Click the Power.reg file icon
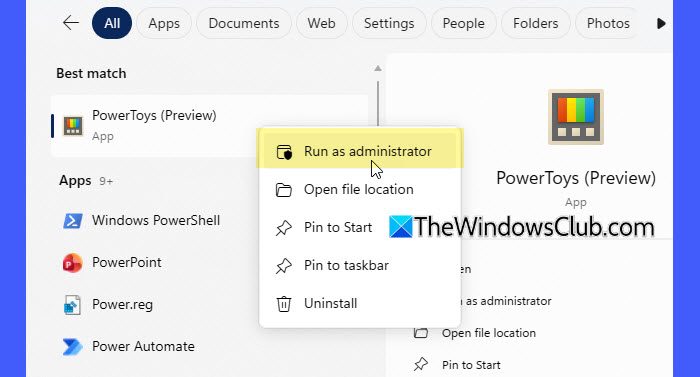The height and width of the screenshot is (377, 700). pyautogui.click(x=72, y=305)
